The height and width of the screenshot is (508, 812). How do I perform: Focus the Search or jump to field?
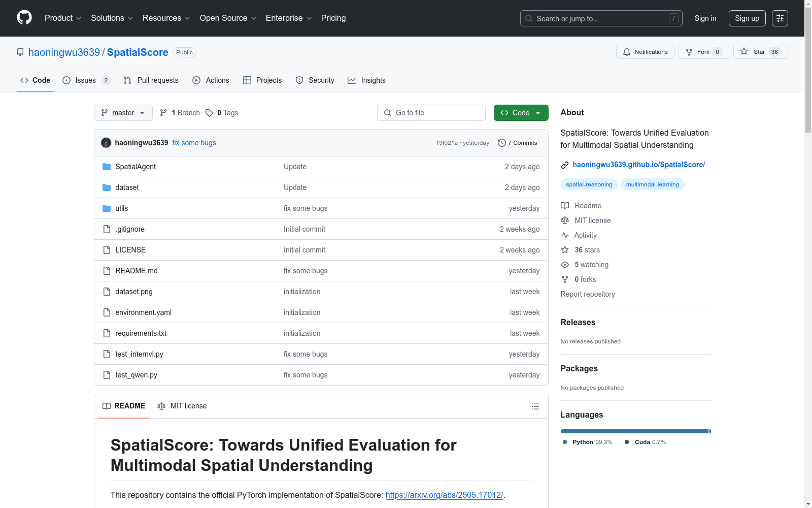601,18
